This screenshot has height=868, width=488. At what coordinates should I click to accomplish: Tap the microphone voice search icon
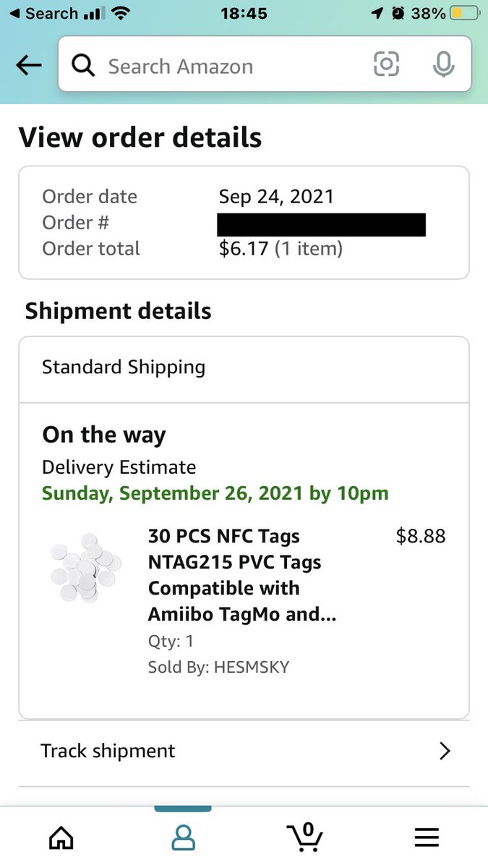pyautogui.click(x=443, y=65)
